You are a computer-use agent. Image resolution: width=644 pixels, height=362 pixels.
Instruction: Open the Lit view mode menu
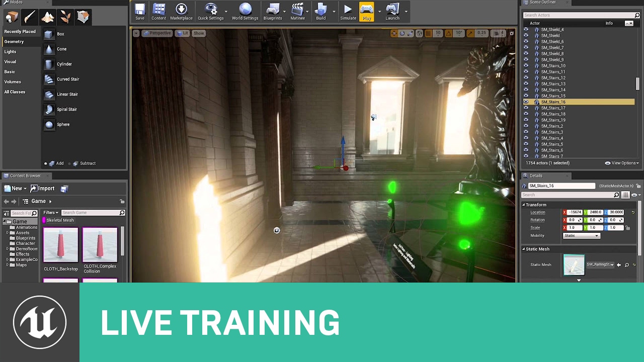[182, 33]
